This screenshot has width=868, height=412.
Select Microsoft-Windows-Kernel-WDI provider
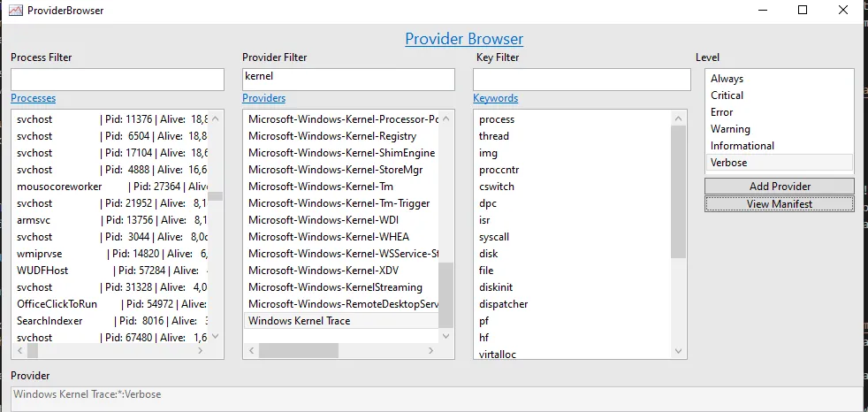341,220
